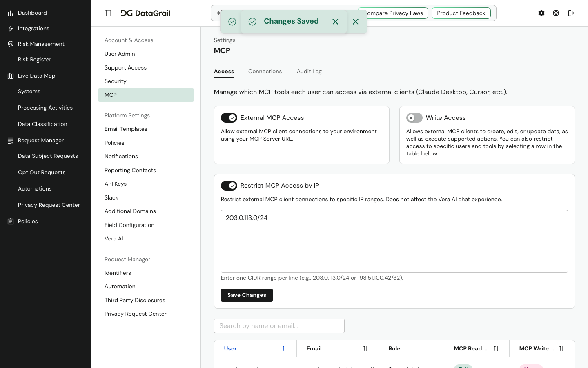Select MCP in the settings navigation
Image resolution: width=588 pixels, height=368 pixels.
pos(146,95)
